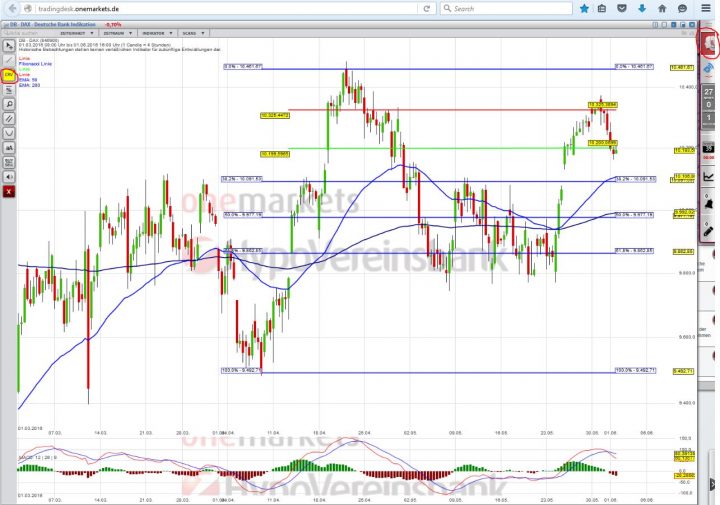720x505 pixels.
Task: Open the ZEITEINHEIT dropdown
Action: pyautogui.click(x=77, y=33)
